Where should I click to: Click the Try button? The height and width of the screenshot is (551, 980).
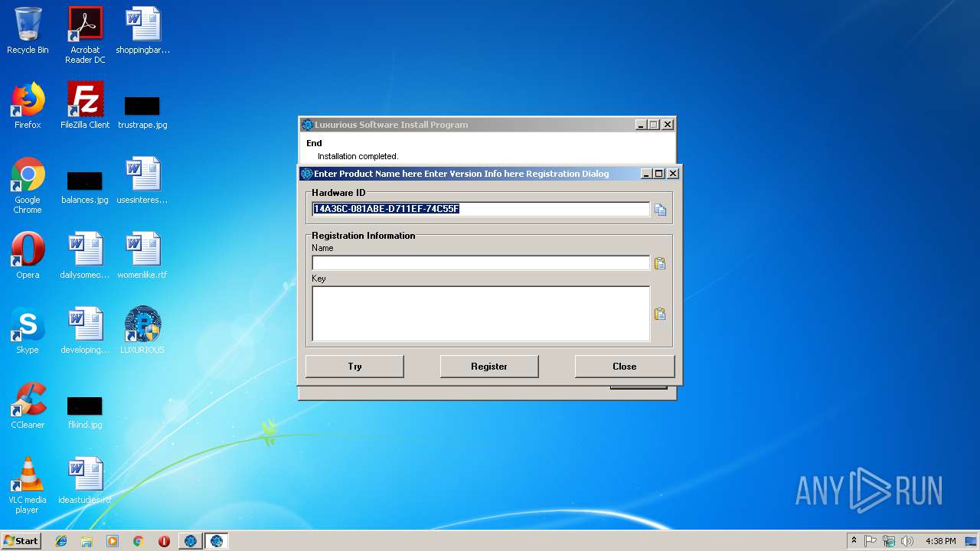point(354,367)
